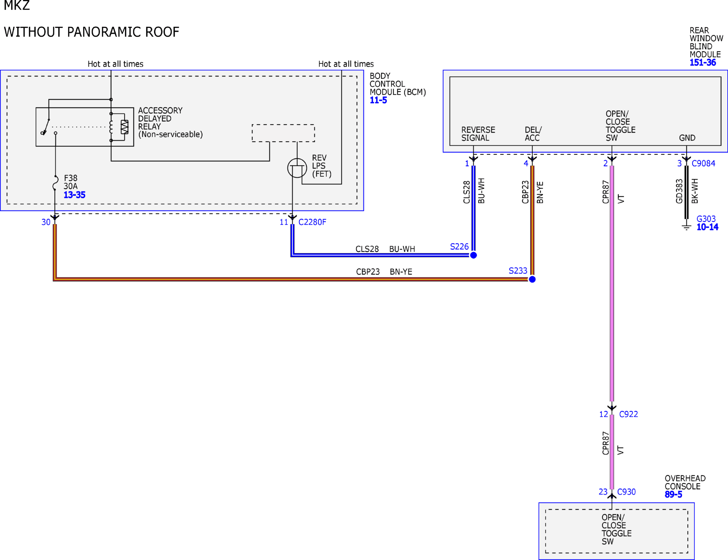Select connector label C922
The image size is (728, 560).
click(x=629, y=414)
